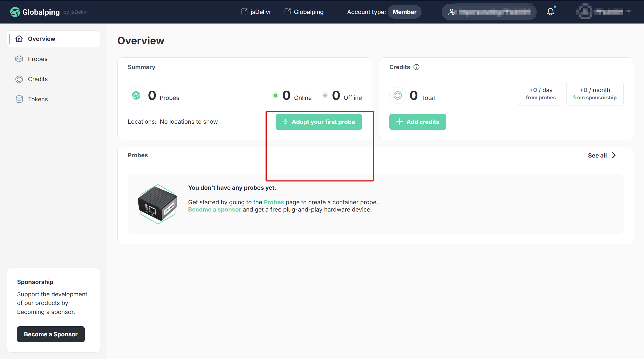Open the blurred account switcher pill
This screenshot has height=359, width=644.
[489, 12]
